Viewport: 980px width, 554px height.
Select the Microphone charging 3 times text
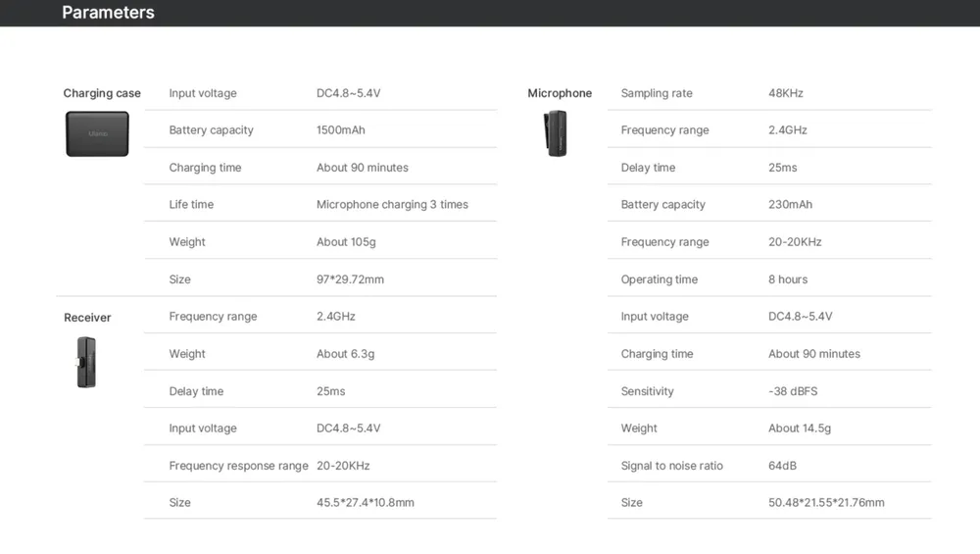pyautogui.click(x=392, y=205)
